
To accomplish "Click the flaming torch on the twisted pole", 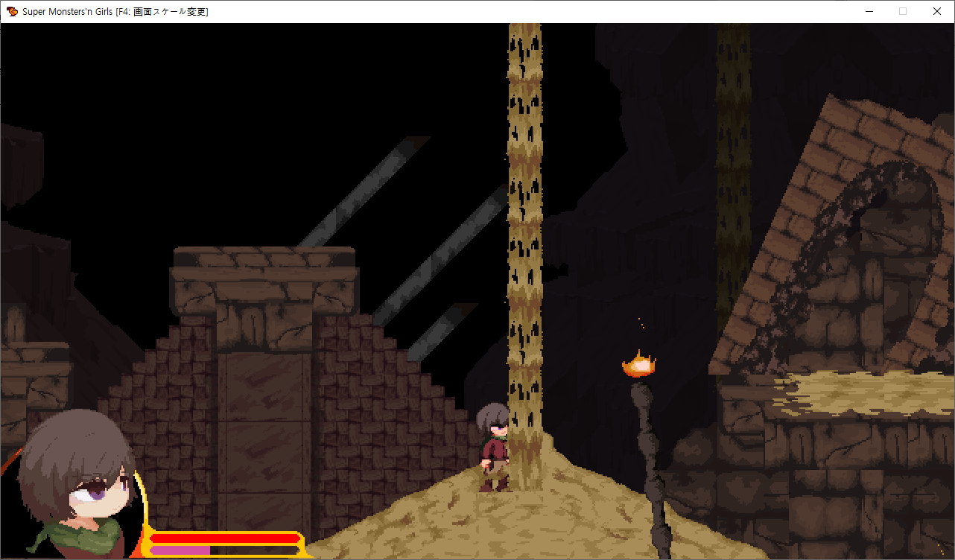I will coord(639,365).
